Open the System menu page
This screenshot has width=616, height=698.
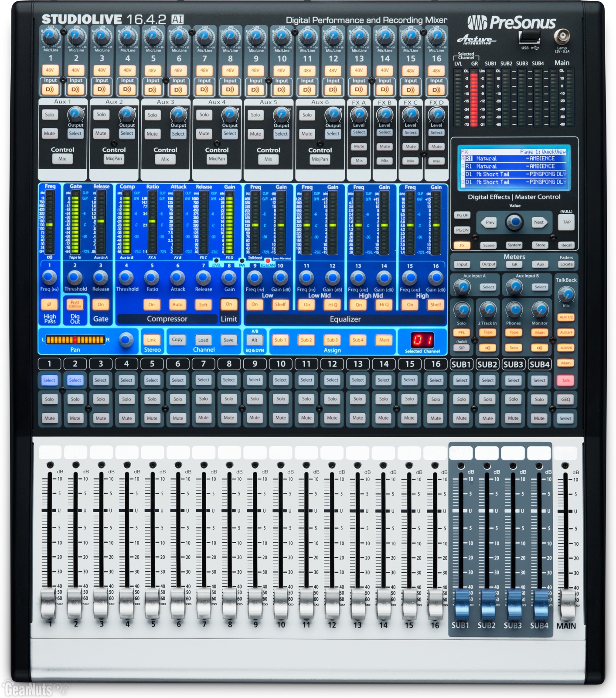(x=514, y=245)
